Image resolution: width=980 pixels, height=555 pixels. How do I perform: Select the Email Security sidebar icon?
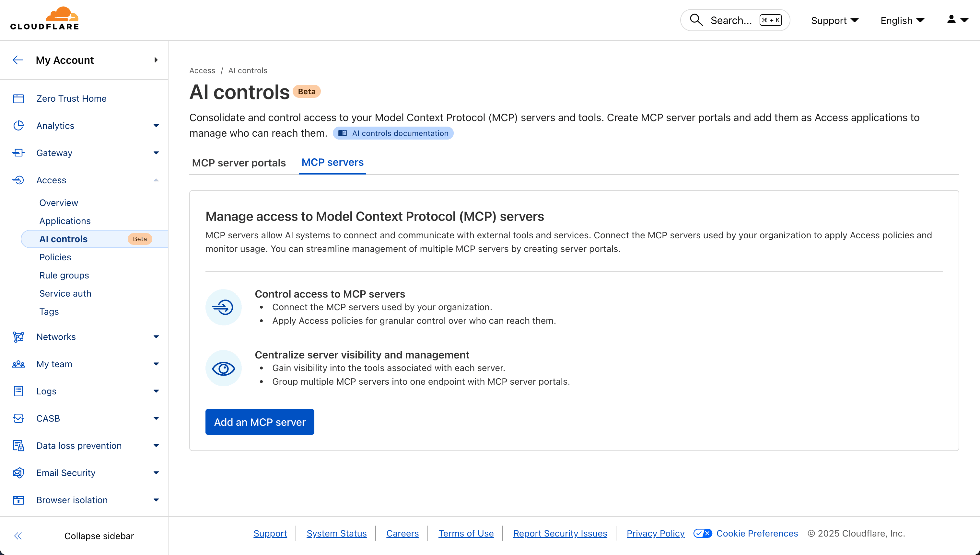pos(18,473)
